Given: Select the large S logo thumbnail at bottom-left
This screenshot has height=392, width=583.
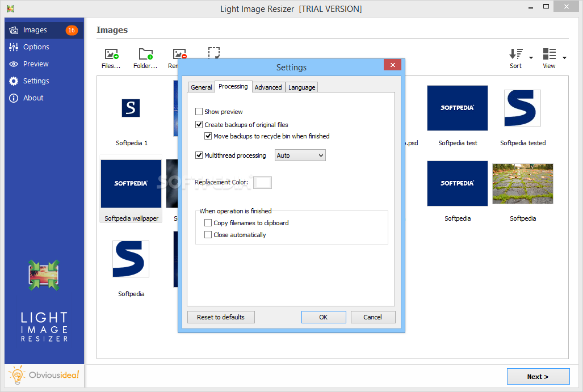Looking at the screenshot, I should point(131,259).
